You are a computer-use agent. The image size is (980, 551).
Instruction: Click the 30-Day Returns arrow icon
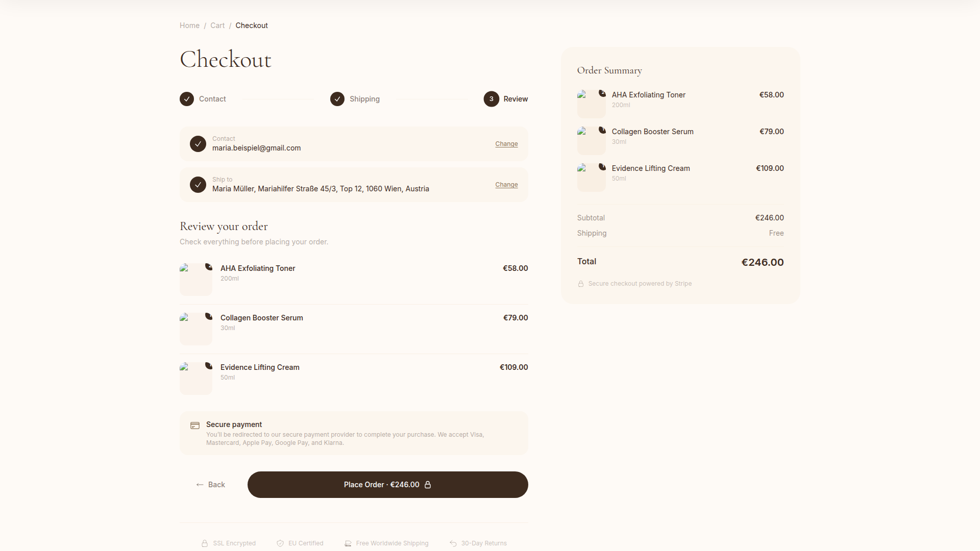point(453,543)
